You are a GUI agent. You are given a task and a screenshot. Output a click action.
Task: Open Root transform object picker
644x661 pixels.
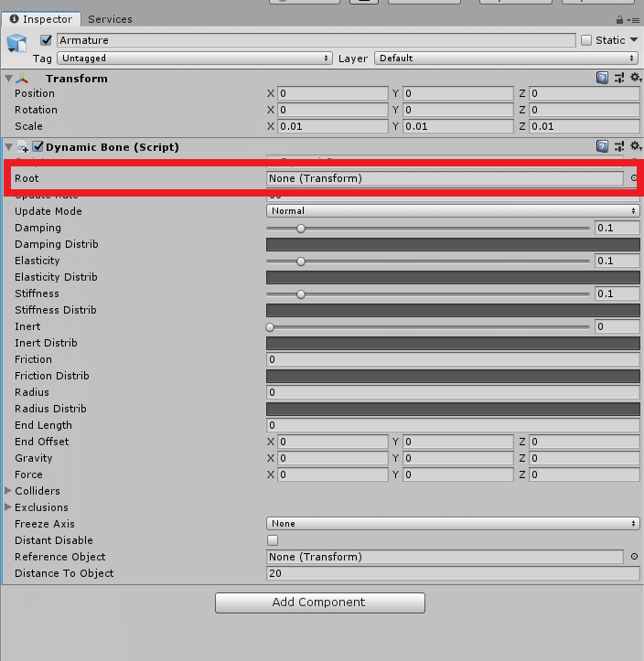coord(633,178)
